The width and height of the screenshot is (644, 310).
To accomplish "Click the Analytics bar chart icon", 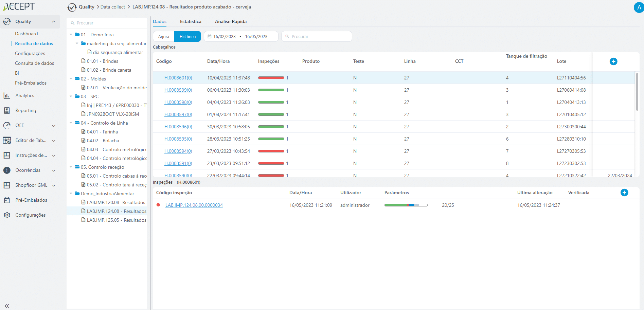I will pyautogui.click(x=7, y=96).
